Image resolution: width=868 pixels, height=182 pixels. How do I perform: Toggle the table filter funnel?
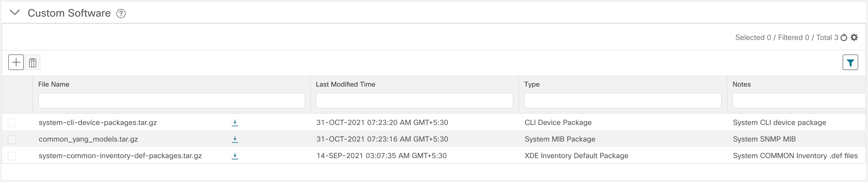(850, 62)
